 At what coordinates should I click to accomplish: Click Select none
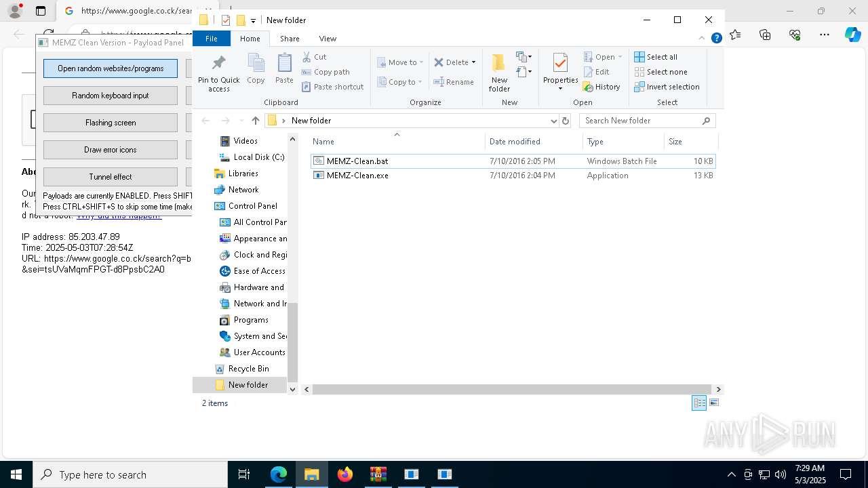[660, 72]
